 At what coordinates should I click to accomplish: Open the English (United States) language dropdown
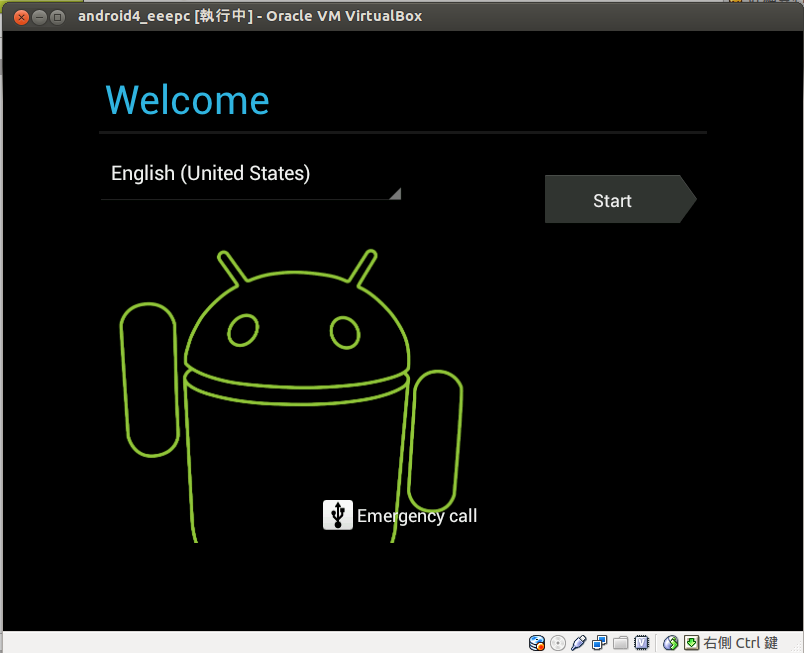point(251,176)
